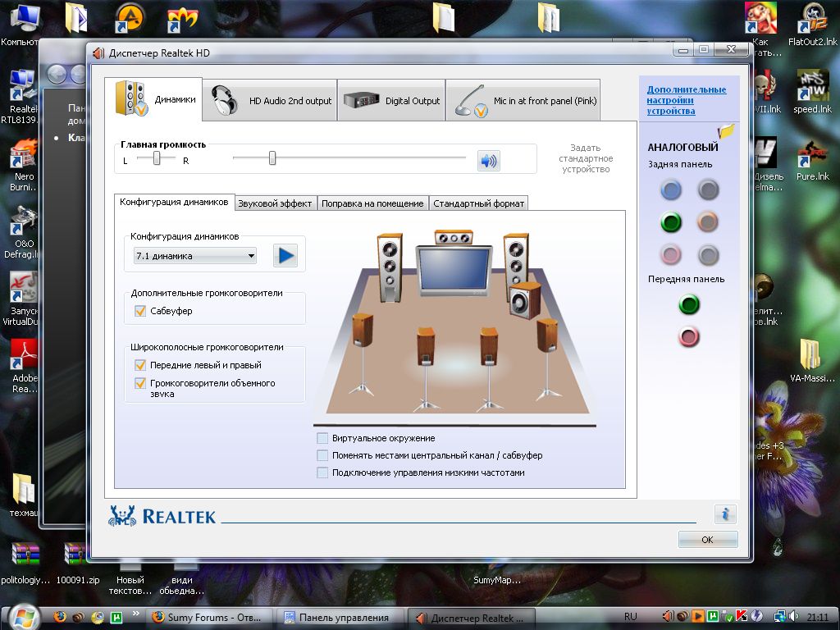Click the mute speaker volume icon
The height and width of the screenshot is (630, 840).
[489, 161]
